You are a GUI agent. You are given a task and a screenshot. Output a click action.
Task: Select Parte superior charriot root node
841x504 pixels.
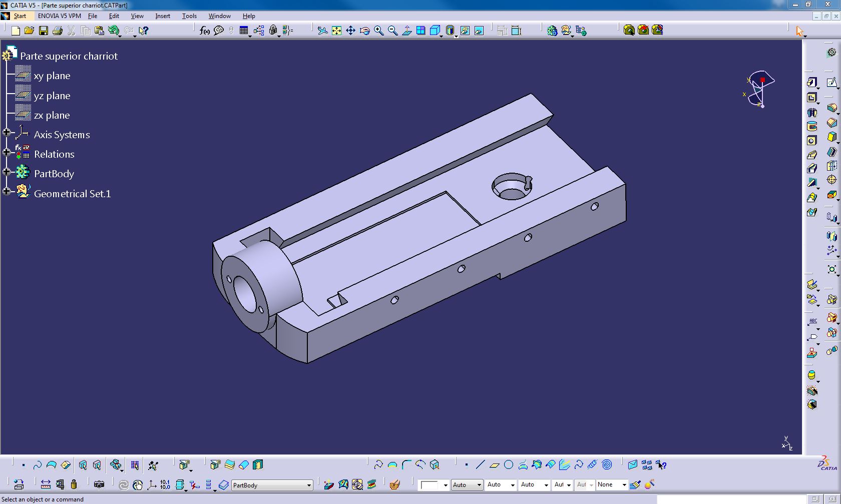[x=69, y=56]
